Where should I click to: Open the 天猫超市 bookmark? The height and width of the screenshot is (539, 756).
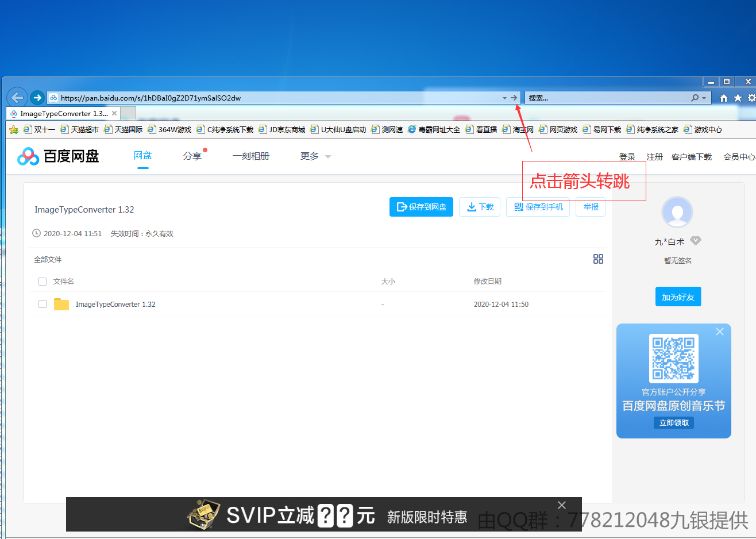click(79, 129)
